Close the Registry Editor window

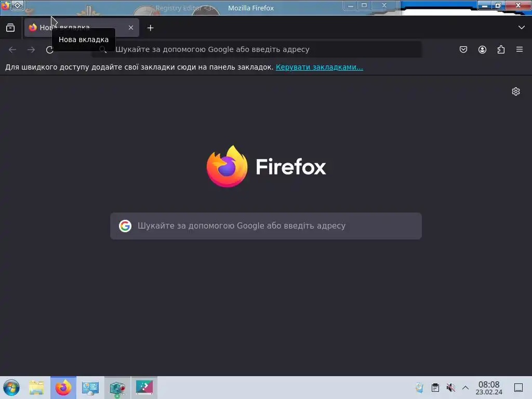pyautogui.click(x=384, y=6)
